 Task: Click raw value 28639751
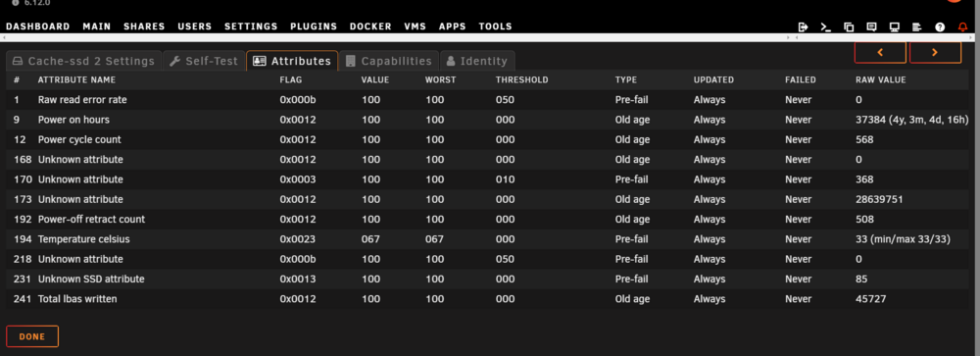pos(879,199)
